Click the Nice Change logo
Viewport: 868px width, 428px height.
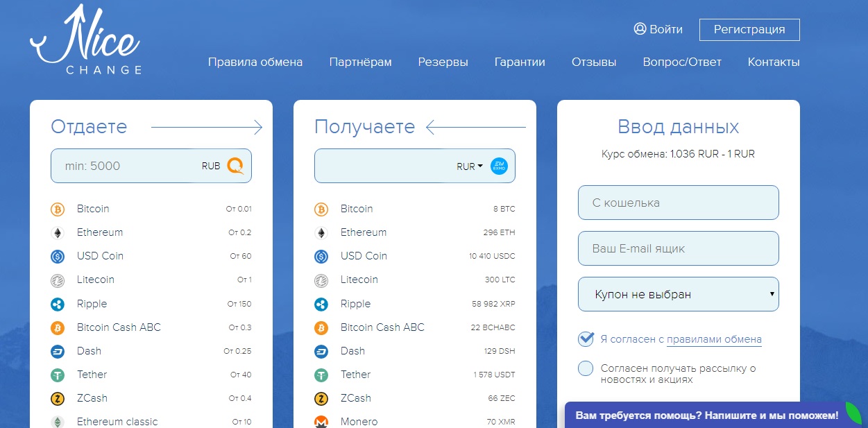[85, 42]
